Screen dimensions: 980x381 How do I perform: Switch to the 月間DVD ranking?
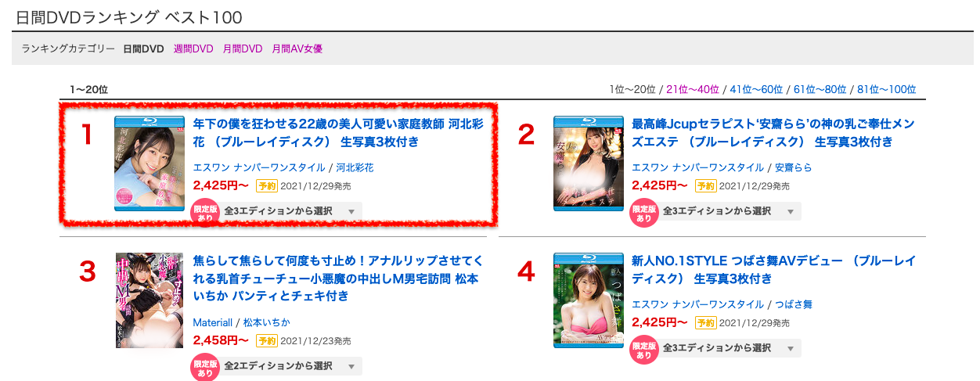tap(243, 49)
